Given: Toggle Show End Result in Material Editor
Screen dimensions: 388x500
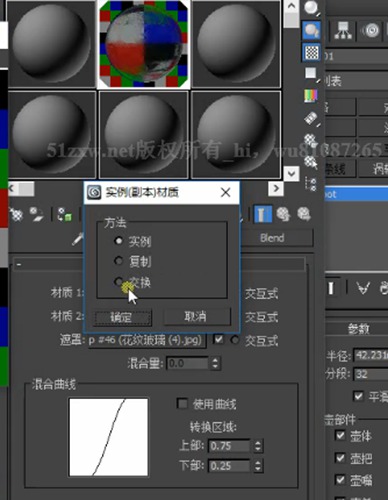Looking at the screenshot, I should pos(263,214).
